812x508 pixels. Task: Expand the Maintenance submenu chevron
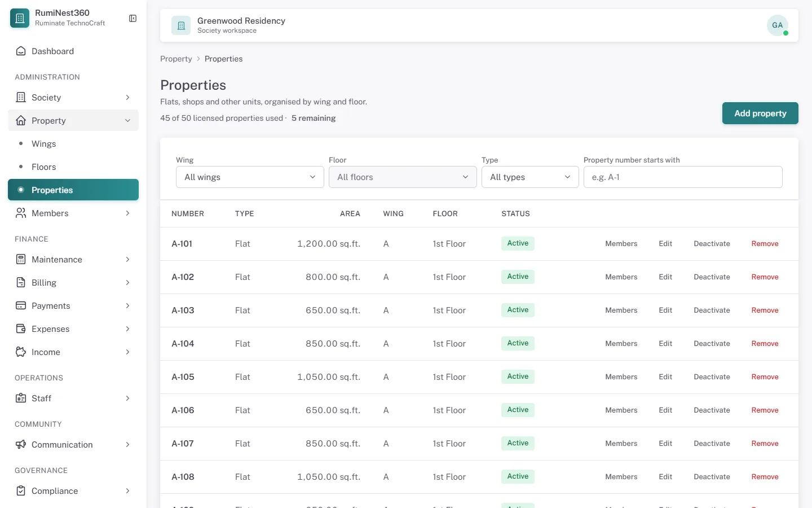tap(127, 260)
